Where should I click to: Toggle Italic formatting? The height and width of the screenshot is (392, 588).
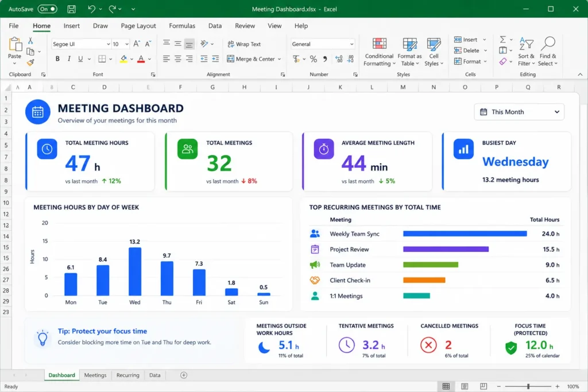point(69,59)
